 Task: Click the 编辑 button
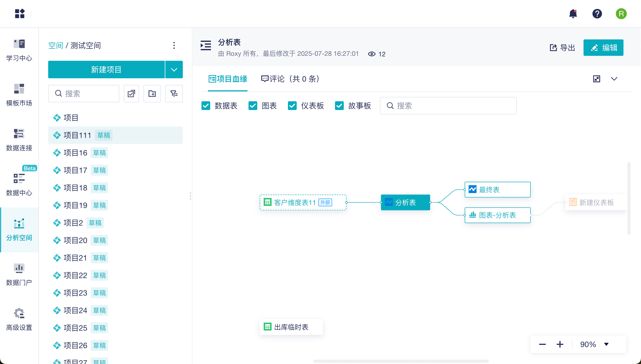tap(603, 48)
